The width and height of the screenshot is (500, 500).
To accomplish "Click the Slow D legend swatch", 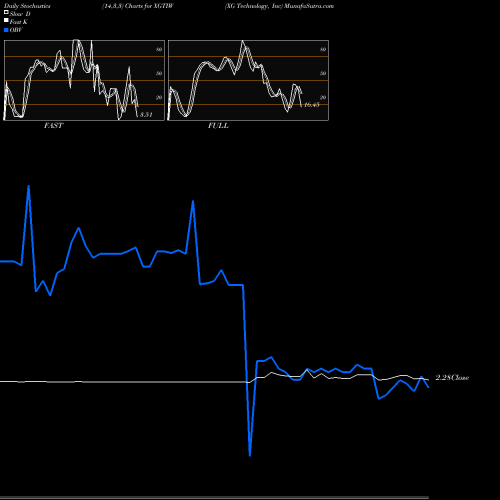I will pos(6,12).
